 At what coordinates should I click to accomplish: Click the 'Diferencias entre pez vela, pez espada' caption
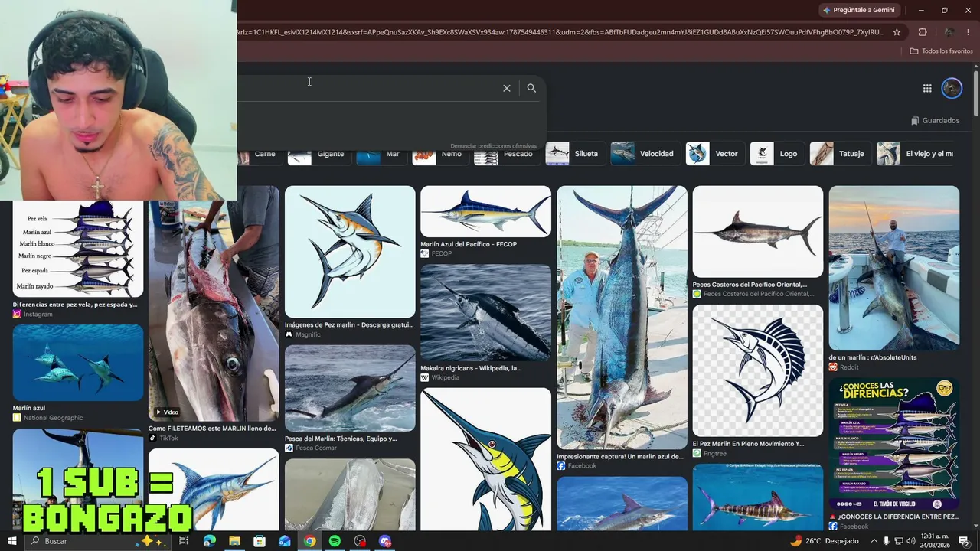[x=75, y=305]
